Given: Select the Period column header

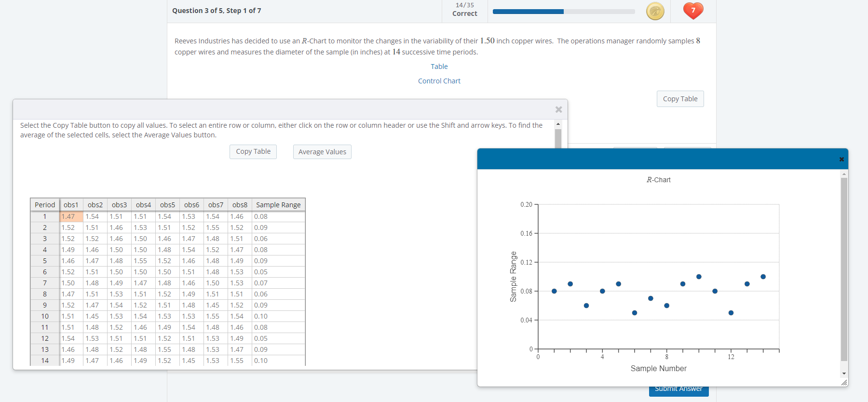Looking at the screenshot, I should (45, 205).
